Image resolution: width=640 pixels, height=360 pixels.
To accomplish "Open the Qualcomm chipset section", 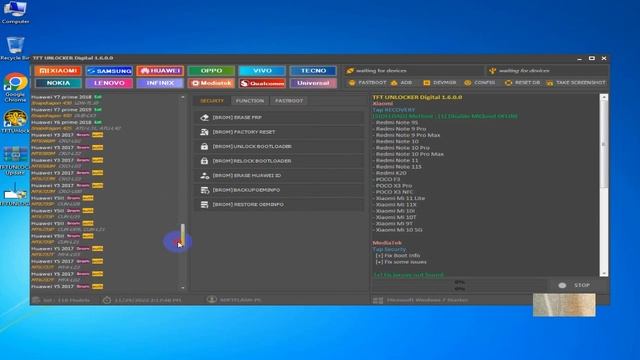I will 262,83.
